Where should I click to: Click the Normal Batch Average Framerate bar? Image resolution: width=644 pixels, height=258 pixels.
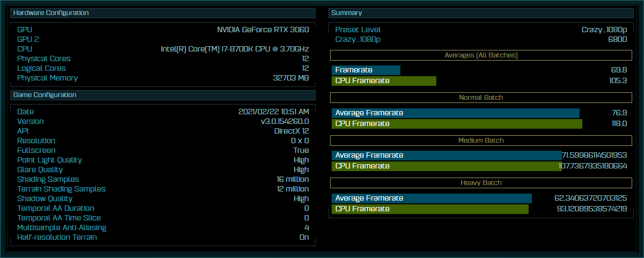456,113
